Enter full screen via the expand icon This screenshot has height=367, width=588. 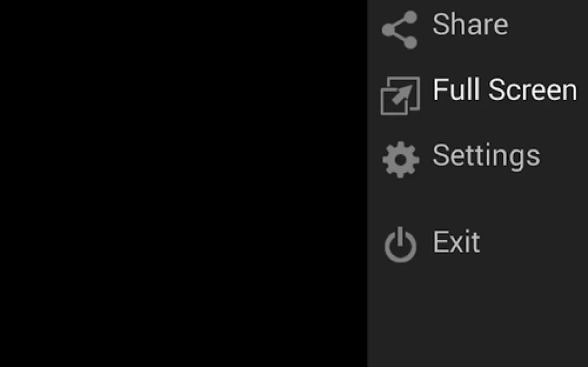(x=400, y=95)
